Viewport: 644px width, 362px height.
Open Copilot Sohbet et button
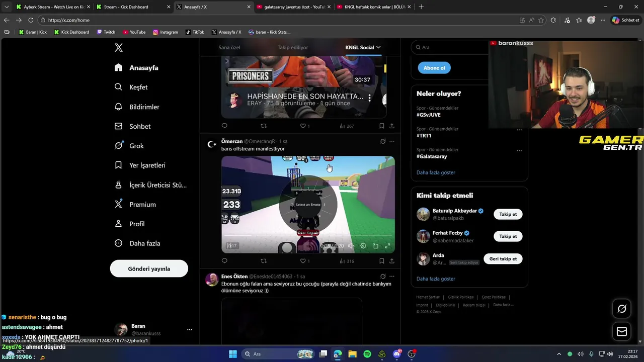pos(626,20)
